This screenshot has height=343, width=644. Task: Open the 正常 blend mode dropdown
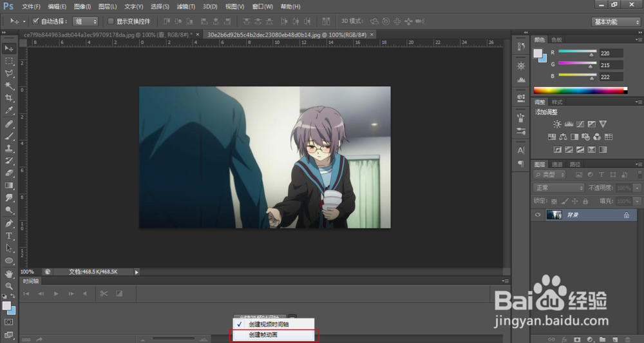[x=558, y=188]
